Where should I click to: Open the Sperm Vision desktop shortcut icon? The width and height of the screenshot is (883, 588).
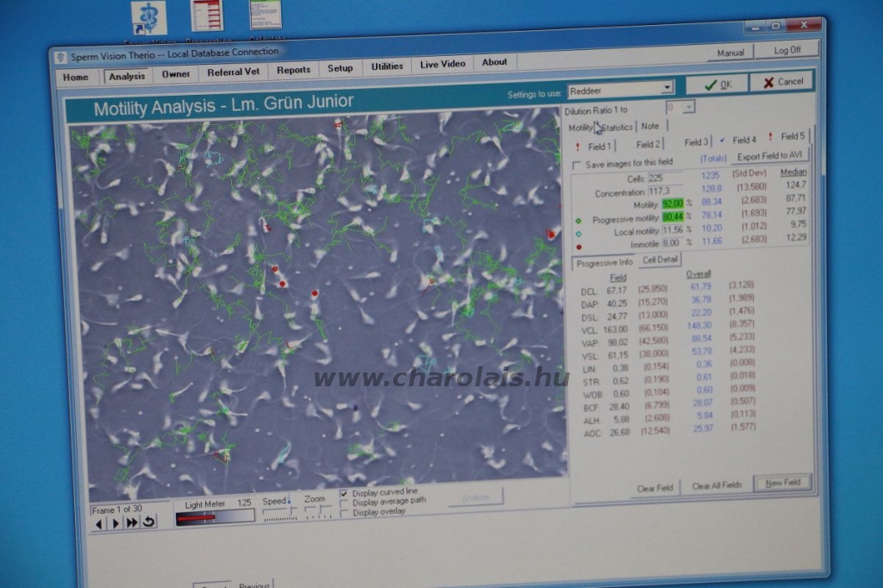point(148,19)
